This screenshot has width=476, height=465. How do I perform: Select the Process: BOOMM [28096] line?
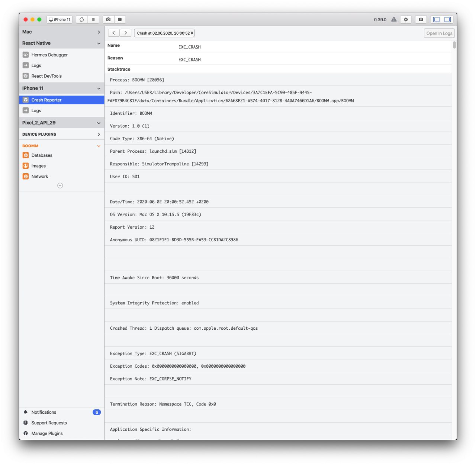point(278,80)
